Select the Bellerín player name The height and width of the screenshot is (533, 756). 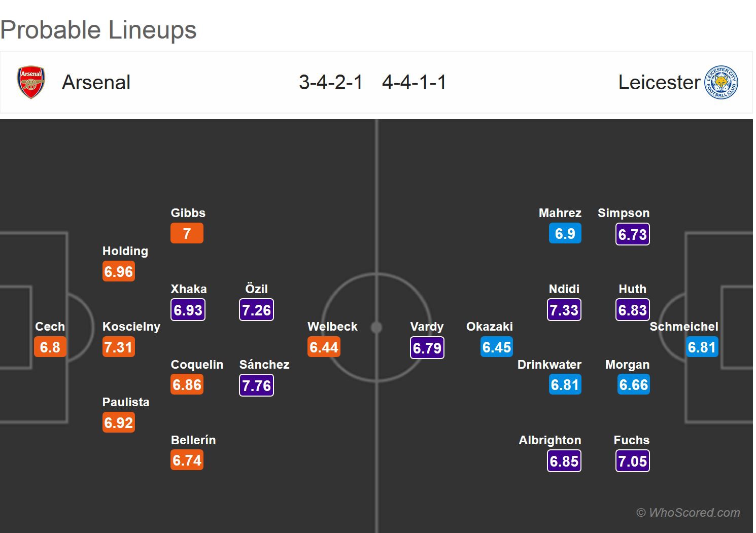[x=193, y=440]
